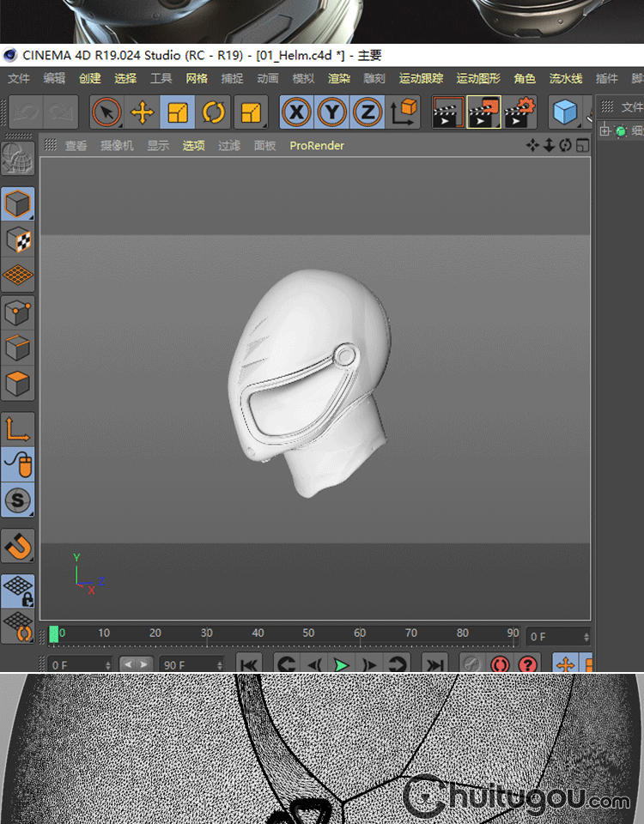
Task: Open the 选择 menu
Action: (125, 78)
